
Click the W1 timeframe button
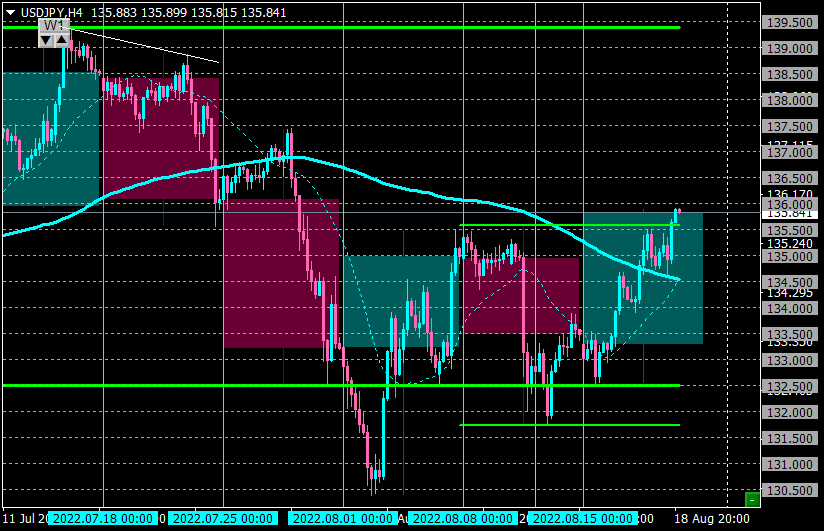coord(54,26)
